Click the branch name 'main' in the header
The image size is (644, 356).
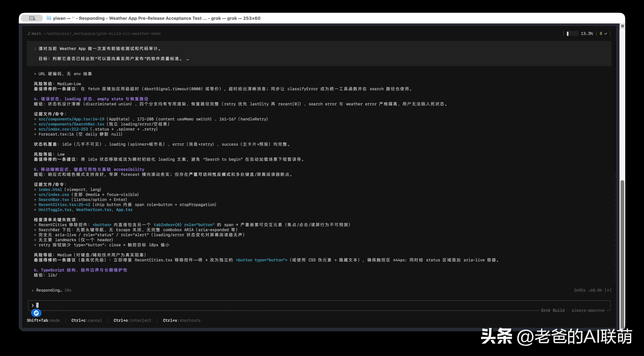point(36,34)
